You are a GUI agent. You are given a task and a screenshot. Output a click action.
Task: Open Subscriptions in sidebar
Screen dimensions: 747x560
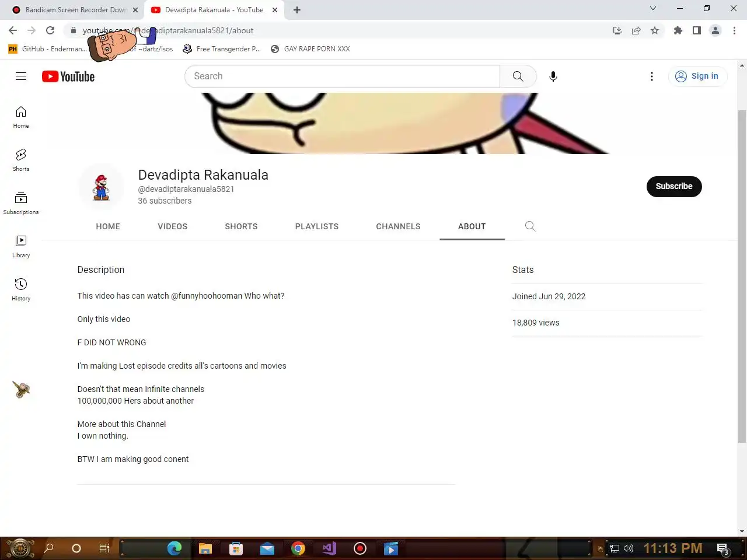click(x=21, y=203)
